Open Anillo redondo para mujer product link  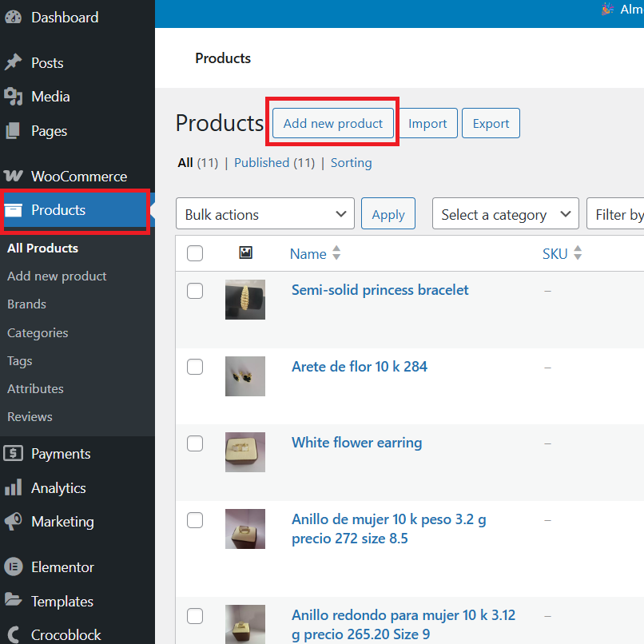[x=403, y=625]
